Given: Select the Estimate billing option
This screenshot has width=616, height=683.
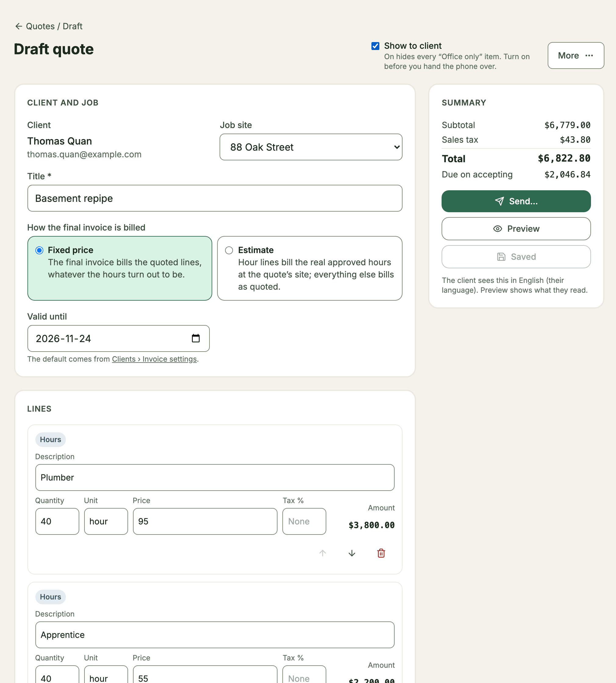Looking at the screenshot, I should (x=310, y=268).
